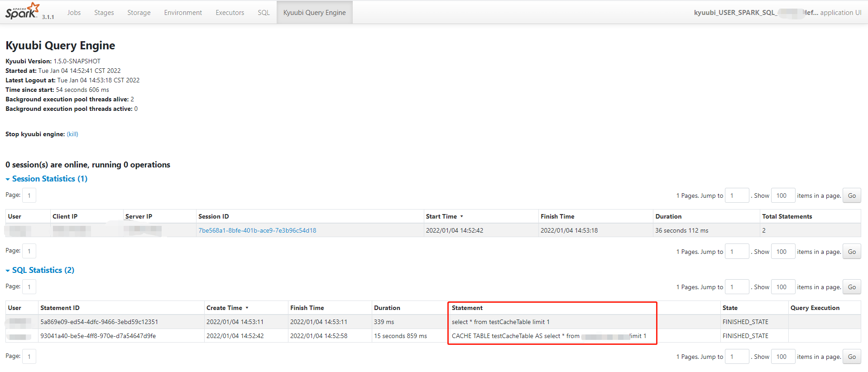Click FINISHED_STATE in the 339 ms row
This screenshot has width=868, height=372.
click(745, 322)
